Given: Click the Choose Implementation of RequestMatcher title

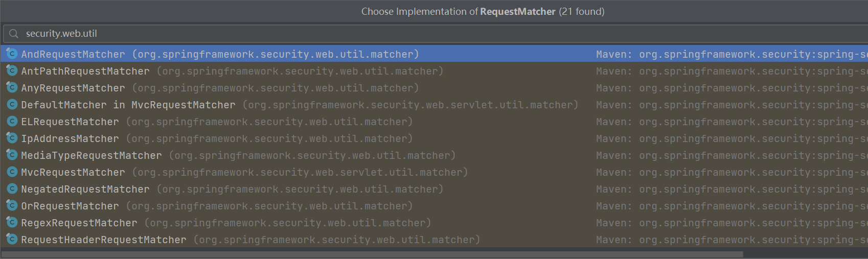Looking at the screenshot, I should tap(483, 11).
